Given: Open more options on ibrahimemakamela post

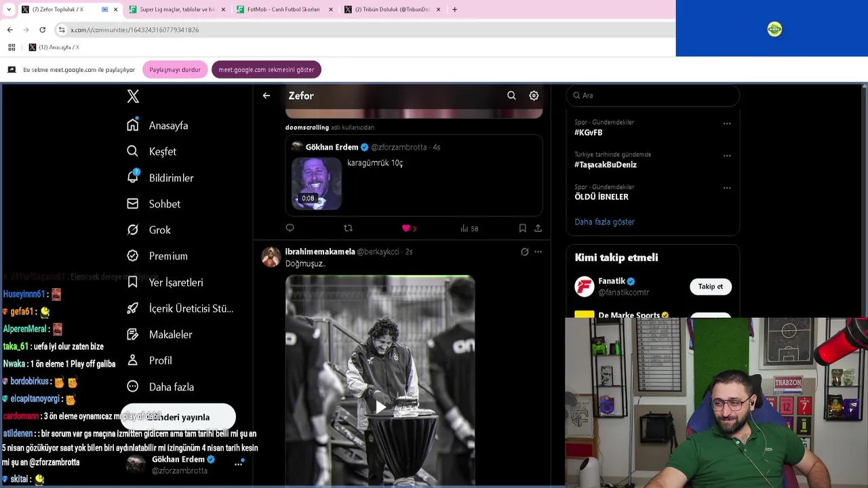Looking at the screenshot, I should click(538, 251).
